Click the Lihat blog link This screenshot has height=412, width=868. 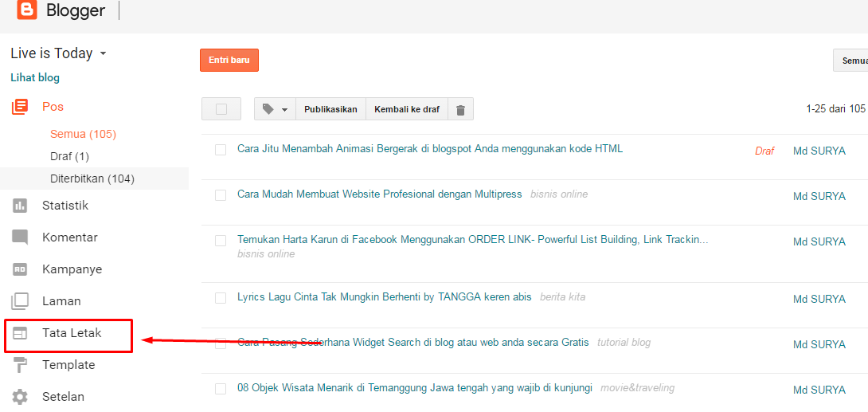click(x=35, y=78)
